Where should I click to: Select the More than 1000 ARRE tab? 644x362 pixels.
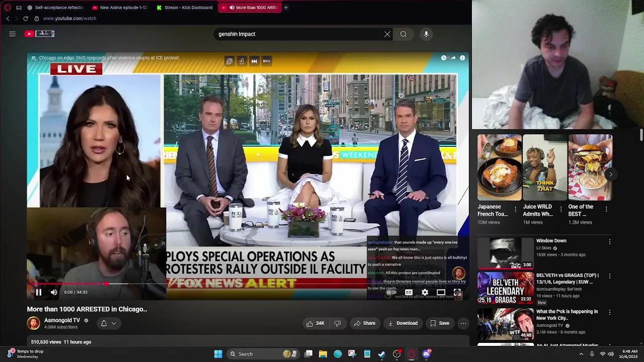pos(250,8)
